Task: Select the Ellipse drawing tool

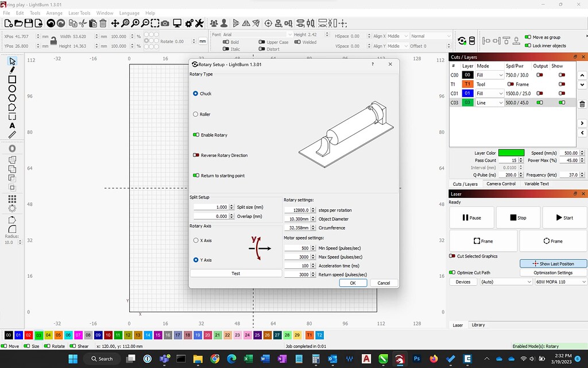Action: 13,89
